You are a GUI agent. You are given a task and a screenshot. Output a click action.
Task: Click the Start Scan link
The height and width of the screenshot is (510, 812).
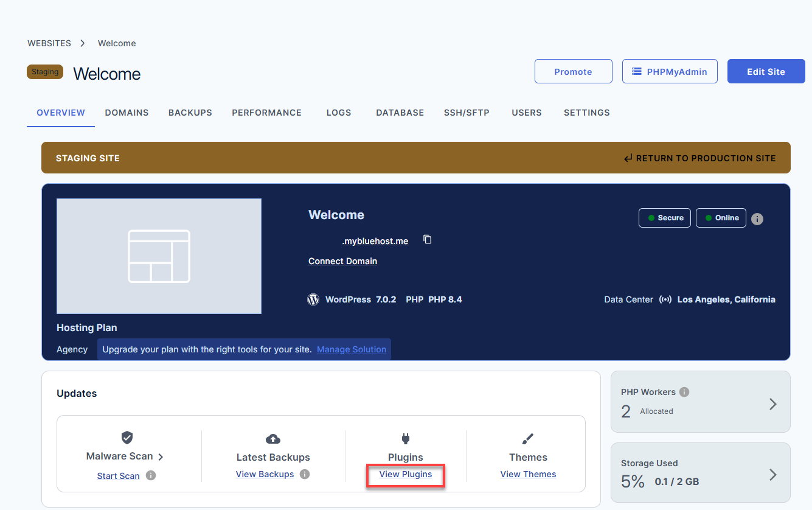click(119, 476)
